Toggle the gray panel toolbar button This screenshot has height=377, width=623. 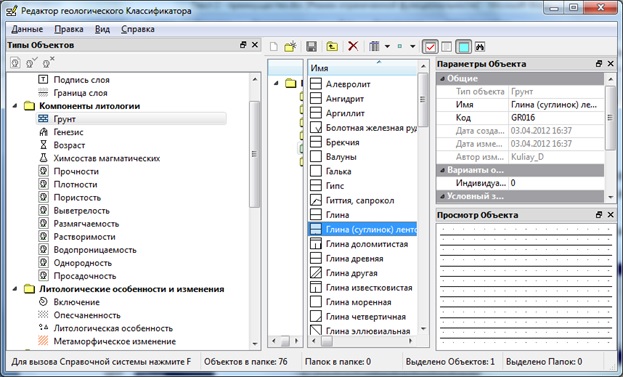point(446,47)
